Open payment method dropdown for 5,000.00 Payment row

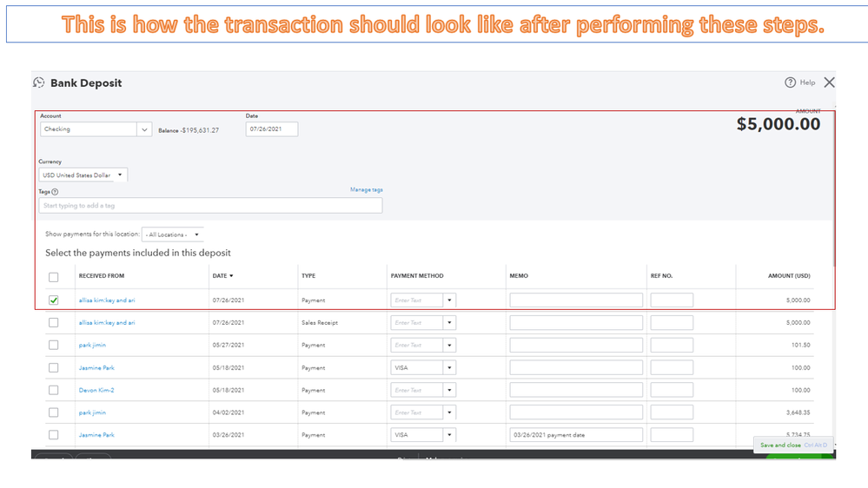click(x=449, y=300)
